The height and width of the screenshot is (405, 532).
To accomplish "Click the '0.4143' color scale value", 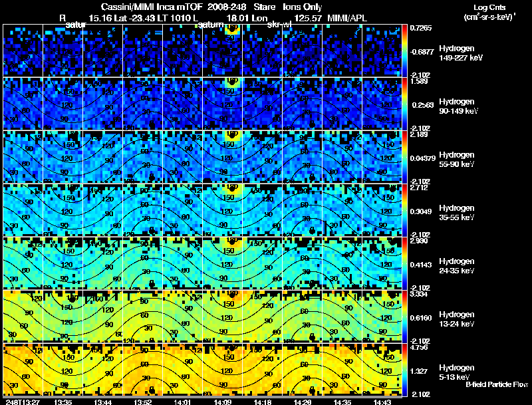I will click(x=421, y=265).
